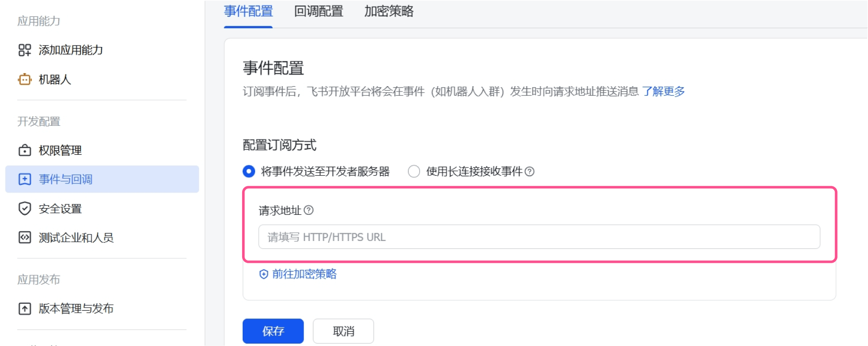Select 使用长连接接收事件 radio option
The image size is (868, 346).
click(x=414, y=171)
